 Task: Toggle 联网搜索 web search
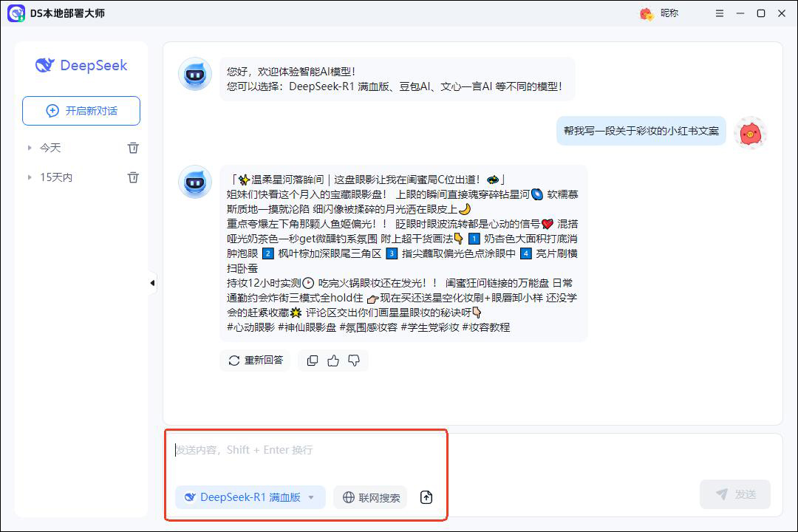[370, 497]
